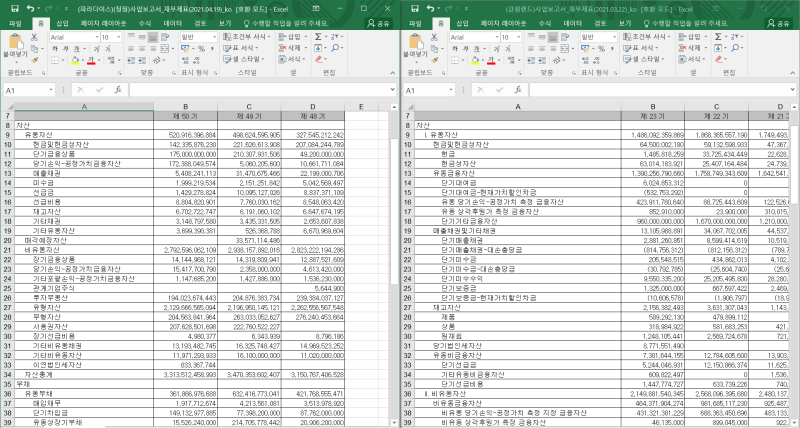Click Share button in right Excel window
Image resolution: width=800 pixels, height=428 pixels.
pyautogui.click(x=778, y=23)
